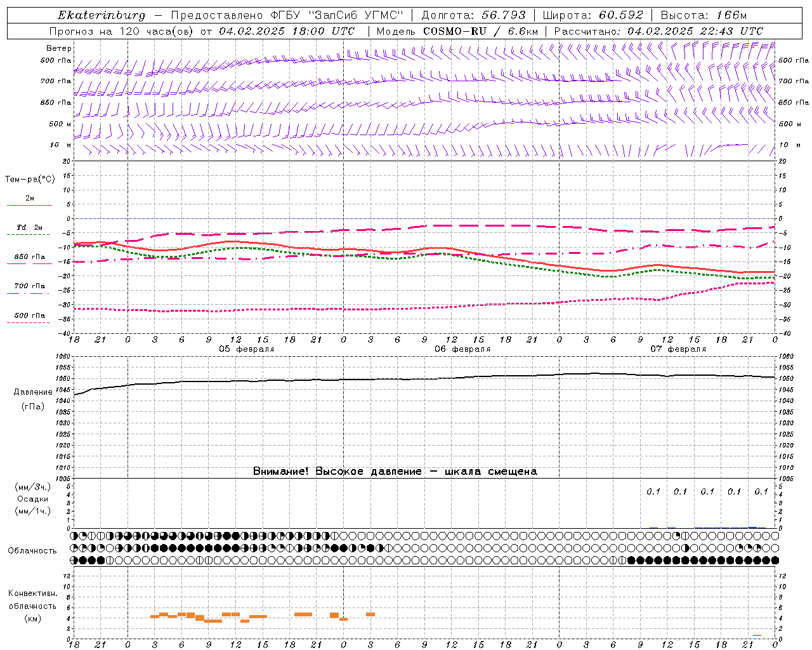This screenshot has width=812, height=650.
Task: Click the 'Конвективн.' panel label
Action: 32,594
